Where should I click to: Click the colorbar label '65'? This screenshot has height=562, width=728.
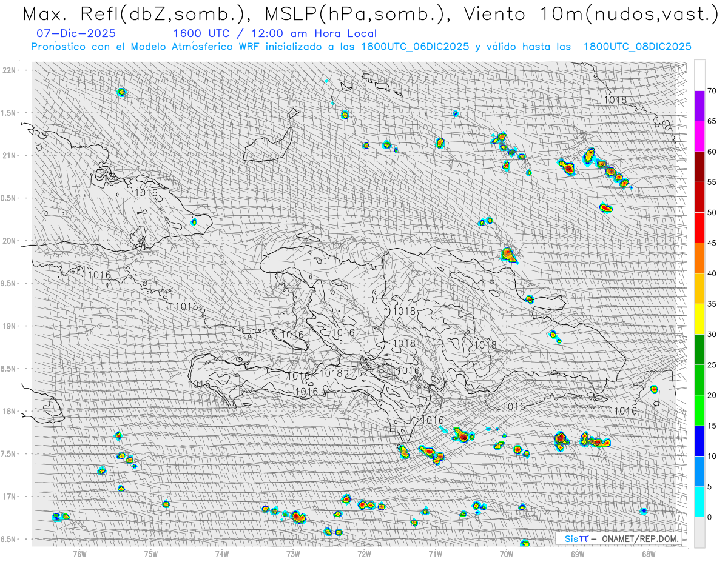click(x=712, y=121)
